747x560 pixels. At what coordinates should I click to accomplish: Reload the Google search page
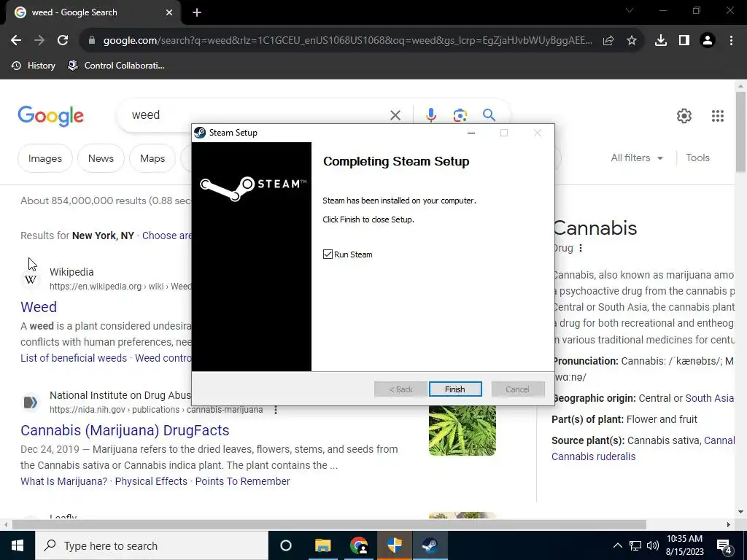pyautogui.click(x=63, y=41)
